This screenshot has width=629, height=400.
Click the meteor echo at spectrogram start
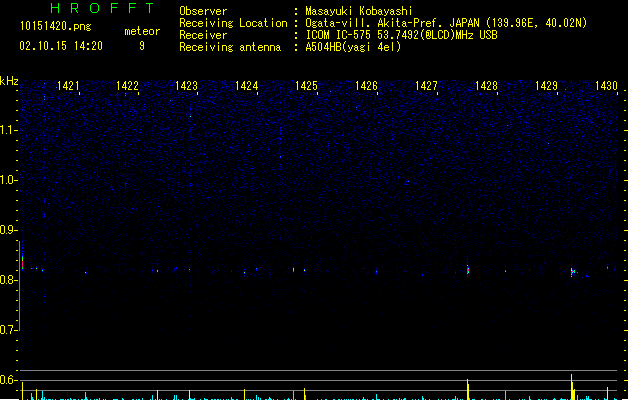[22, 262]
